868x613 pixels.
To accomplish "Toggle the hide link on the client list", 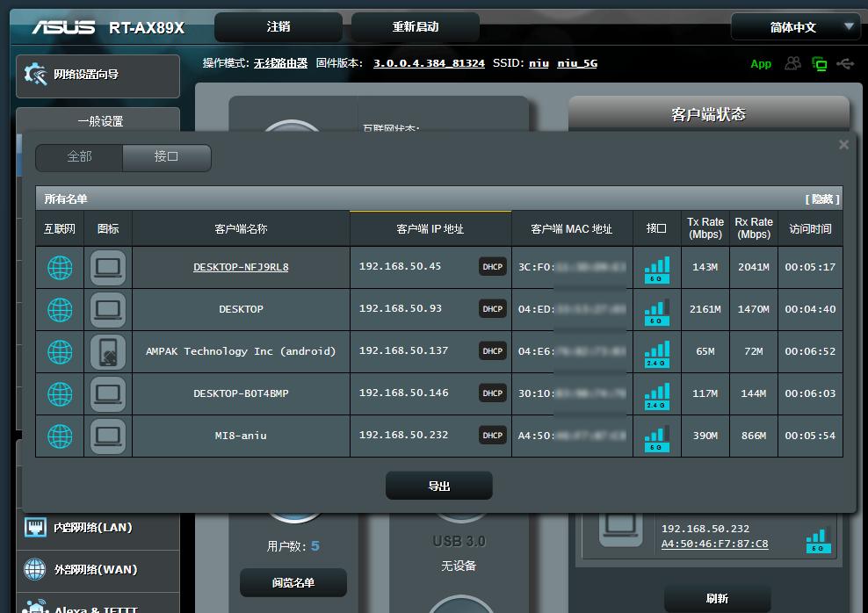I will pos(821,199).
